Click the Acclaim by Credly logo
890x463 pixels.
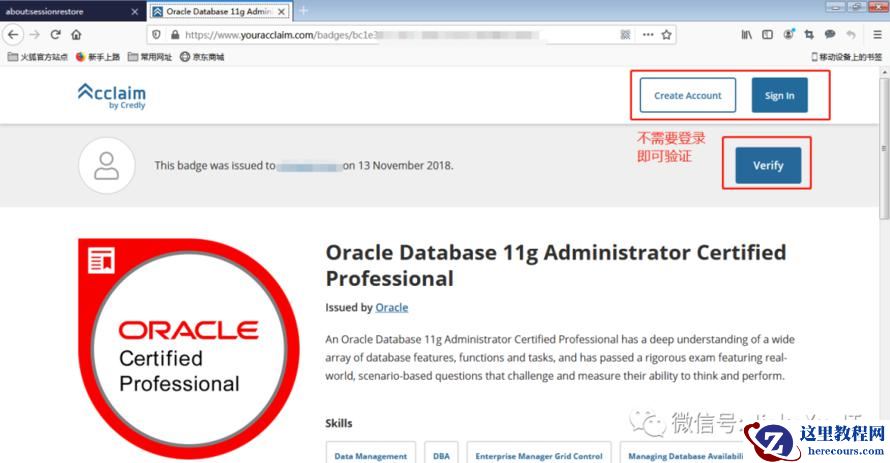(x=112, y=95)
